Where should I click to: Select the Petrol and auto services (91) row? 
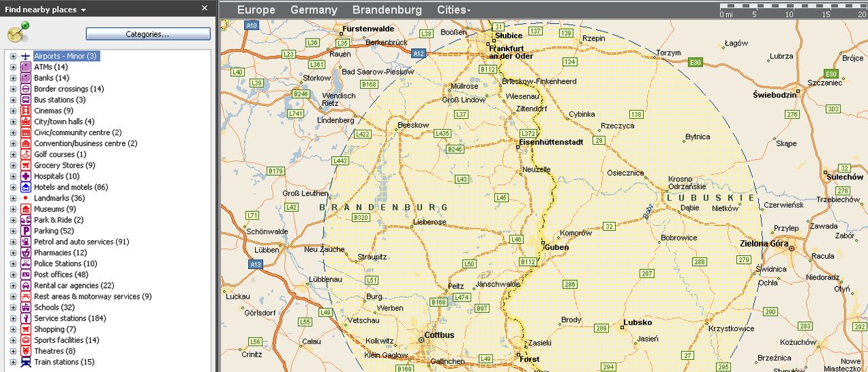coord(81,242)
